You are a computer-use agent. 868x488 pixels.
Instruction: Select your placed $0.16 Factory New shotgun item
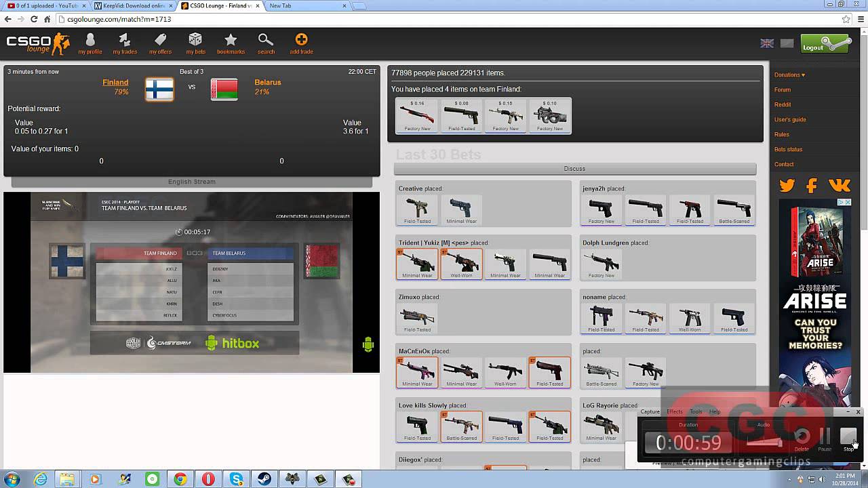point(417,115)
